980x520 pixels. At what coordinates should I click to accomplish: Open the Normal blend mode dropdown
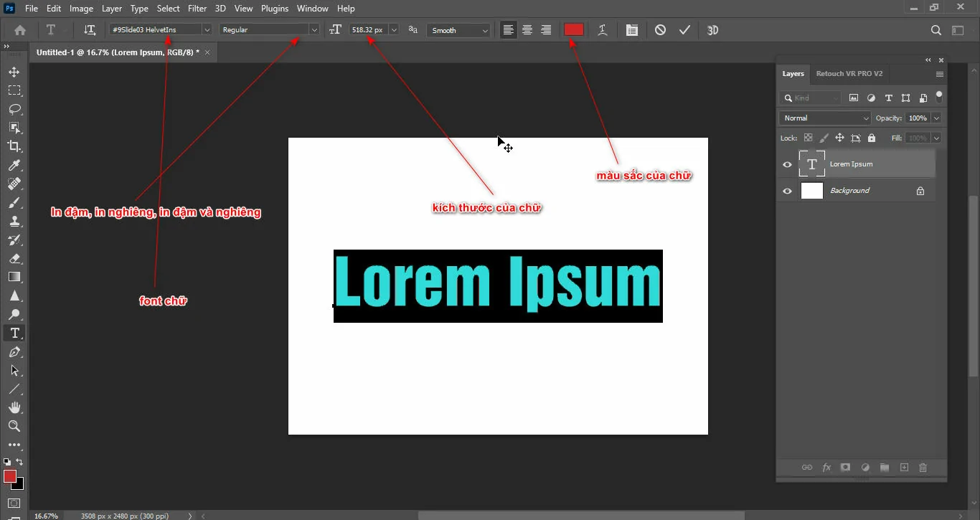click(x=824, y=117)
